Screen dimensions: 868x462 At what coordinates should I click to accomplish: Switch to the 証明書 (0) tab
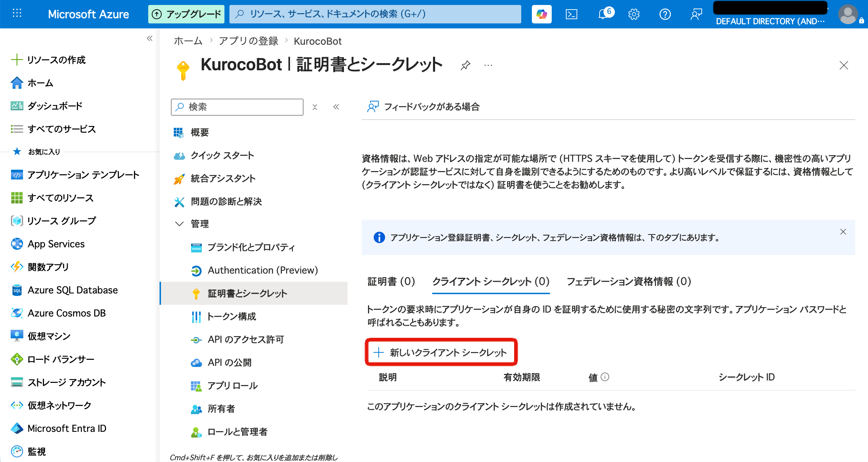click(391, 281)
